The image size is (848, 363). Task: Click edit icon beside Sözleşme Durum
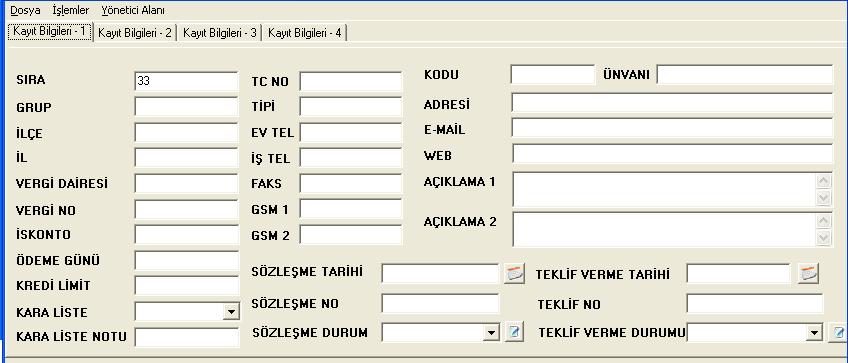(x=514, y=332)
